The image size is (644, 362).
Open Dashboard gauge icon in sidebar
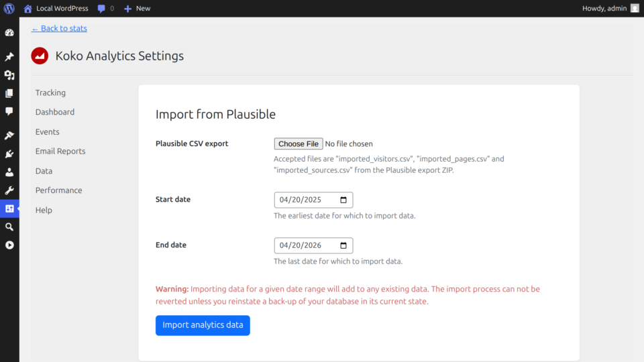point(9,33)
